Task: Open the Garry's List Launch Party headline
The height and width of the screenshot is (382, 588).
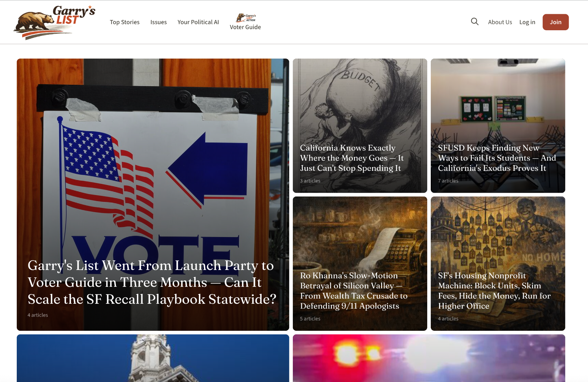Action: click(x=152, y=282)
